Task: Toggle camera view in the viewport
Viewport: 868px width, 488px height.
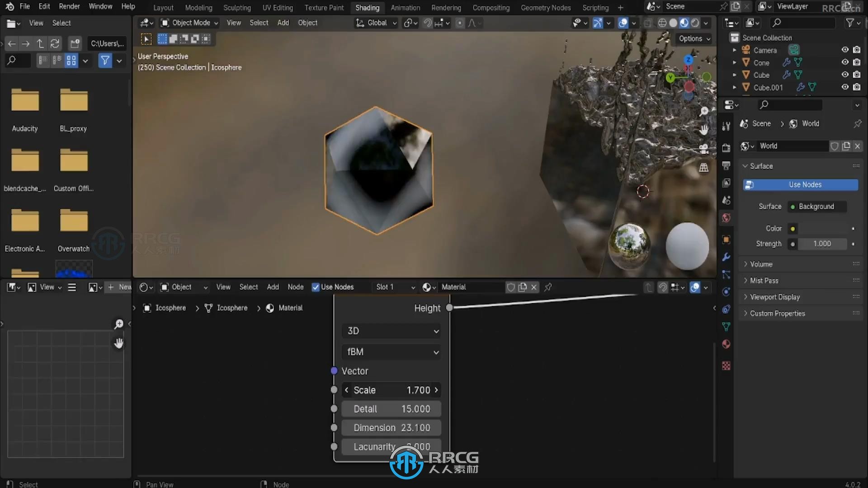Action: 704,149
